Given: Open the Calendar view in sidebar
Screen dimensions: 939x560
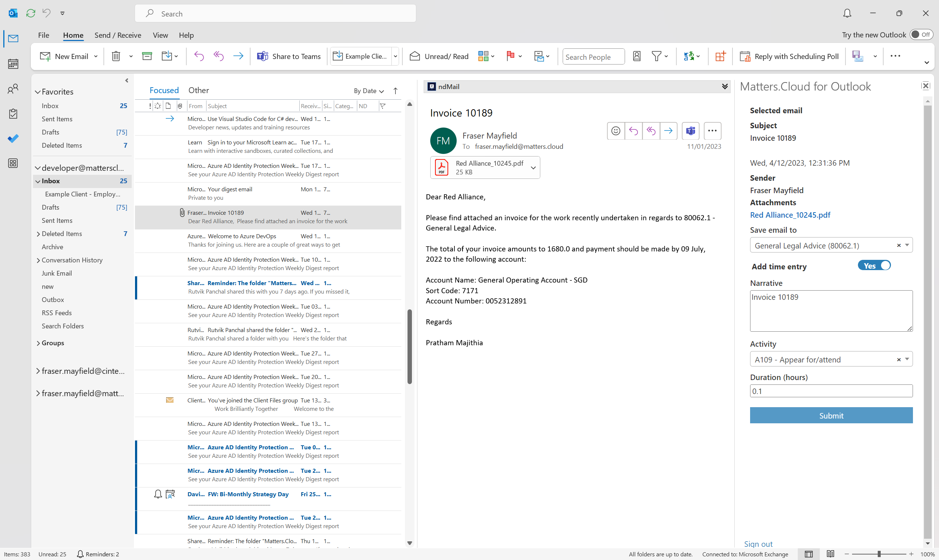Looking at the screenshot, I should [13, 64].
